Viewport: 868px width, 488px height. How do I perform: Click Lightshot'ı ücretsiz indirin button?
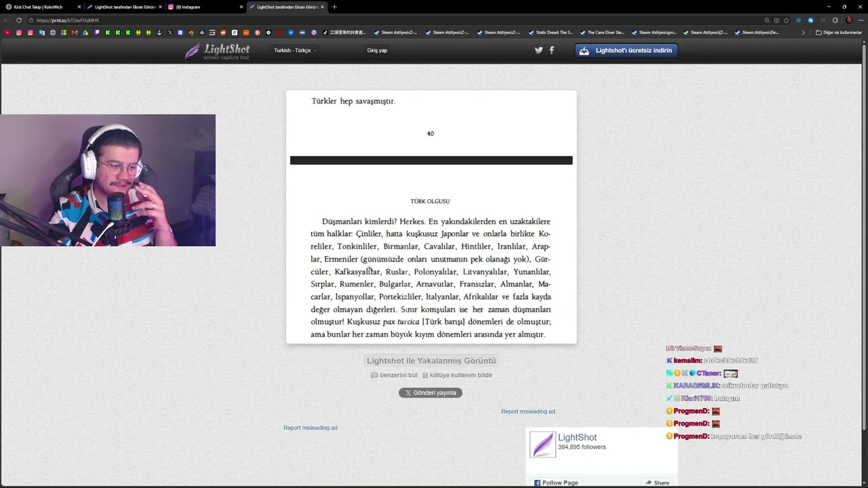pyautogui.click(x=626, y=50)
